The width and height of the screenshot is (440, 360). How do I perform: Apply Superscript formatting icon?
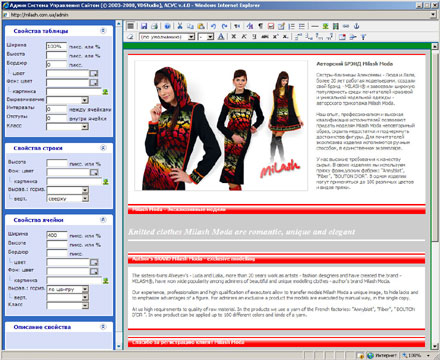275,37
